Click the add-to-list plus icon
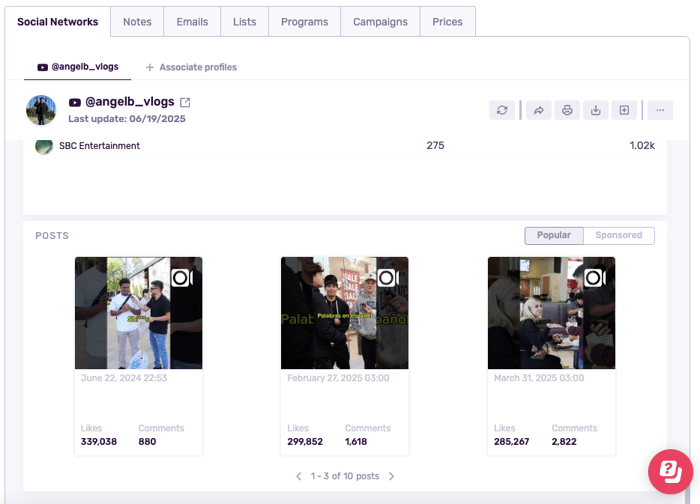700x504 pixels. pos(624,110)
